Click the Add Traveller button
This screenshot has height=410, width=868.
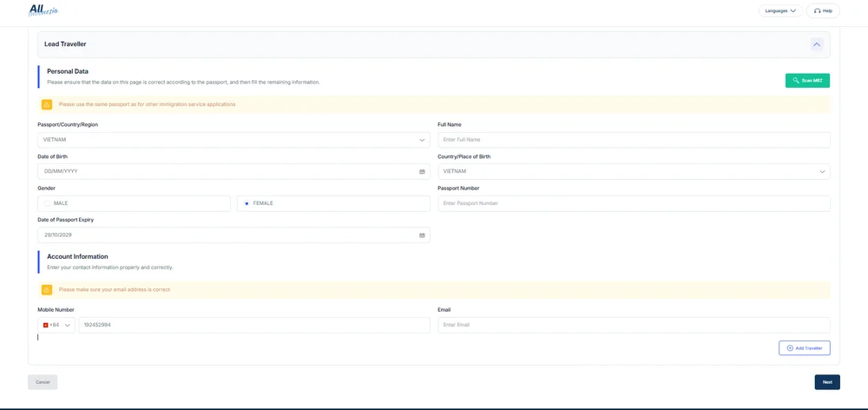804,348
